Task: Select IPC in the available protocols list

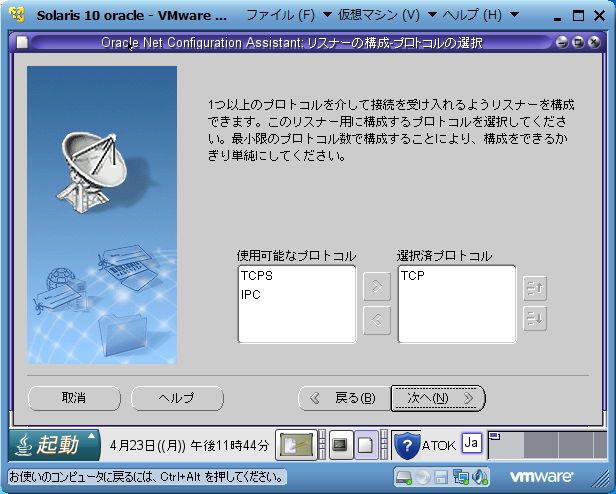Action: 251,295
